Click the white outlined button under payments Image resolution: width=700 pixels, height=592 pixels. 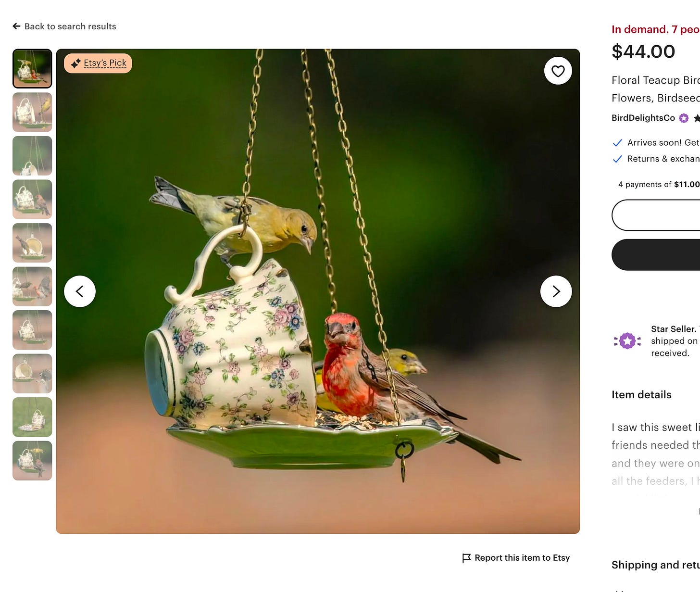[x=656, y=215]
